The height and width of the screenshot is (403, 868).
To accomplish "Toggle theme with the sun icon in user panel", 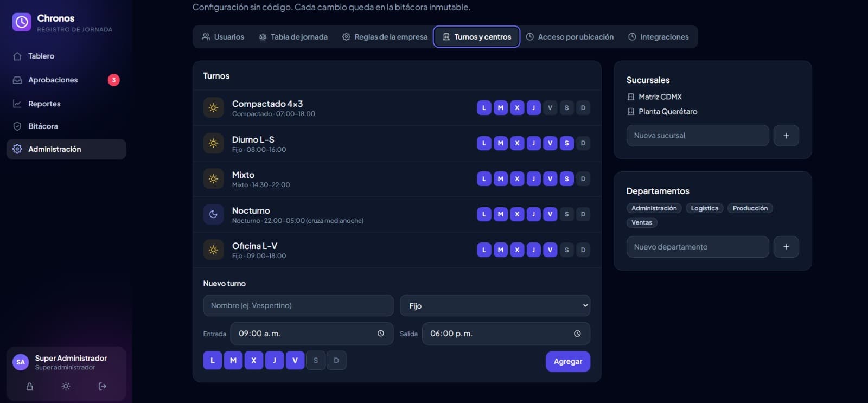I will [x=66, y=386].
